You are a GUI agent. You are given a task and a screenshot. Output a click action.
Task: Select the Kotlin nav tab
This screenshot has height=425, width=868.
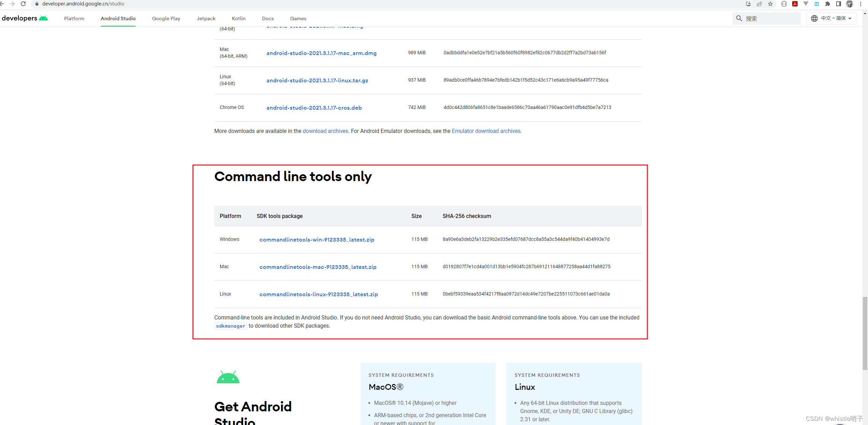[239, 18]
